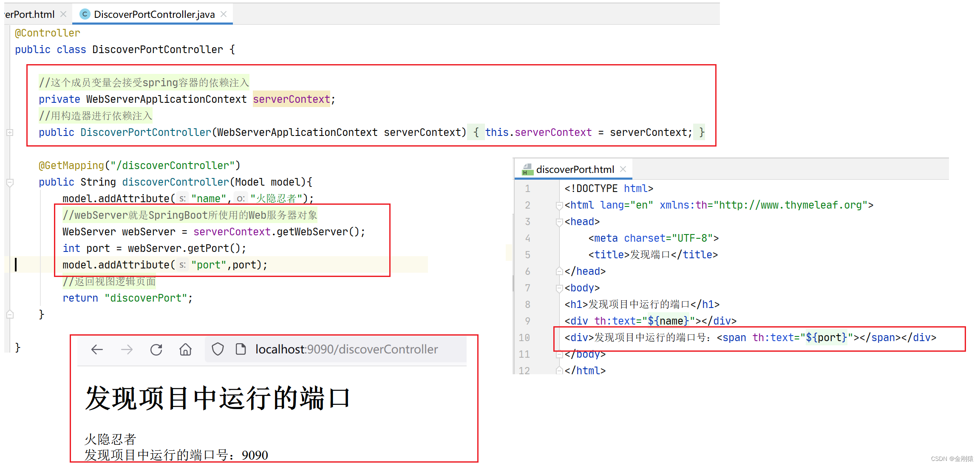
Task: Collapse the end of discoverController method fold
Action: [x=10, y=315]
